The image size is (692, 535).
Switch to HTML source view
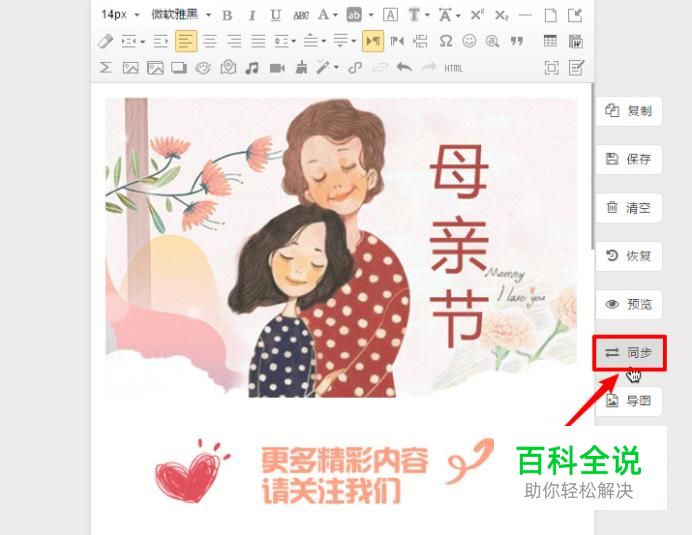click(x=453, y=68)
